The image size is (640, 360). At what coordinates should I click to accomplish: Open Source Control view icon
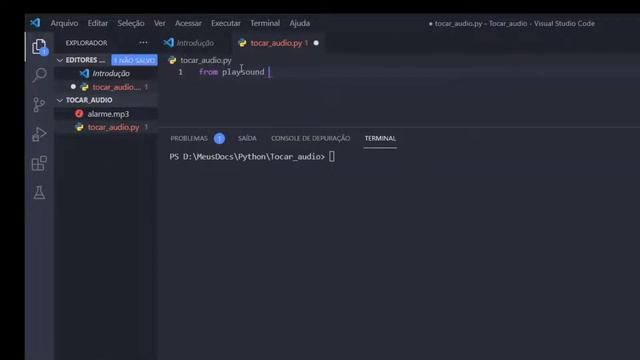39,105
